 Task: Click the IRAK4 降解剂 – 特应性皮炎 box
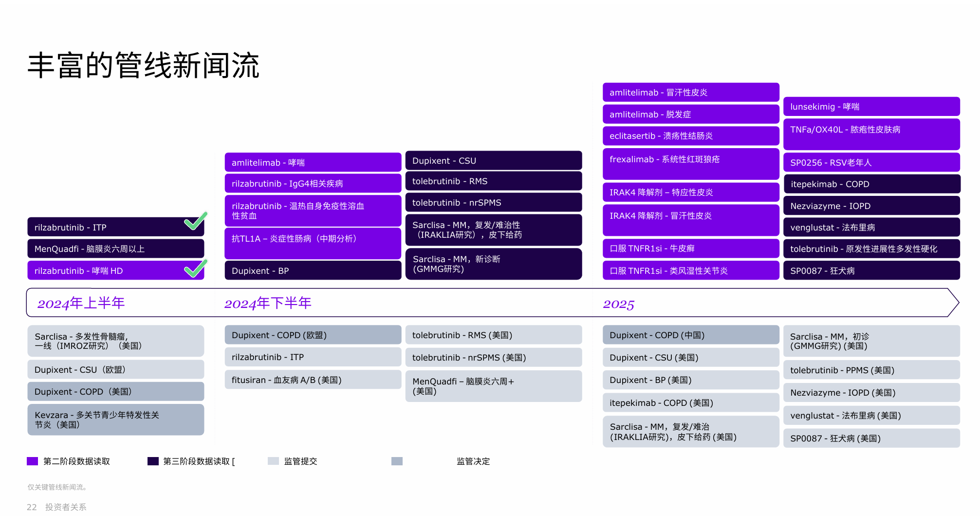click(691, 192)
